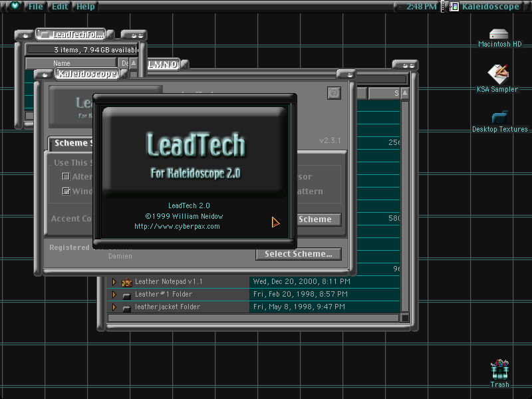Viewport: 532px width, 399px height.
Task: Click the LMNO window resize box
Action: point(404,318)
